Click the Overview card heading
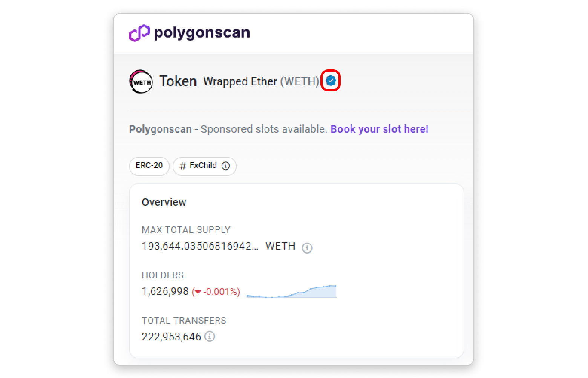 coord(164,202)
